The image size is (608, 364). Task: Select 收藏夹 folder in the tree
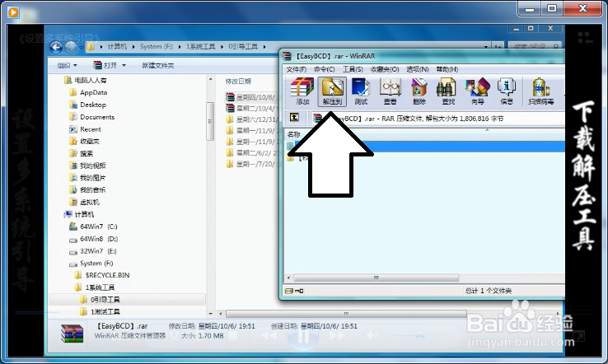pos(90,142)
